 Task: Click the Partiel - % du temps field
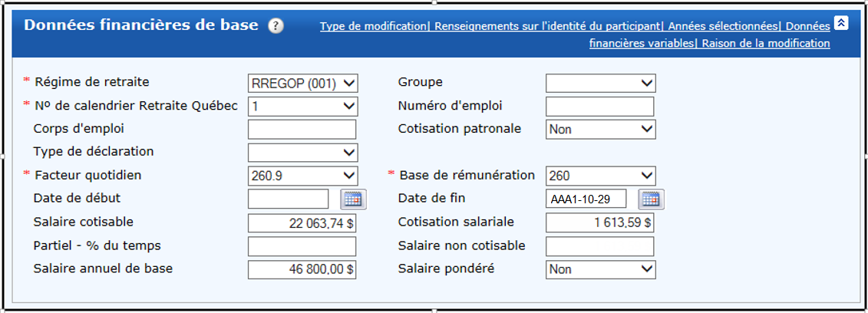coord(302,246)
